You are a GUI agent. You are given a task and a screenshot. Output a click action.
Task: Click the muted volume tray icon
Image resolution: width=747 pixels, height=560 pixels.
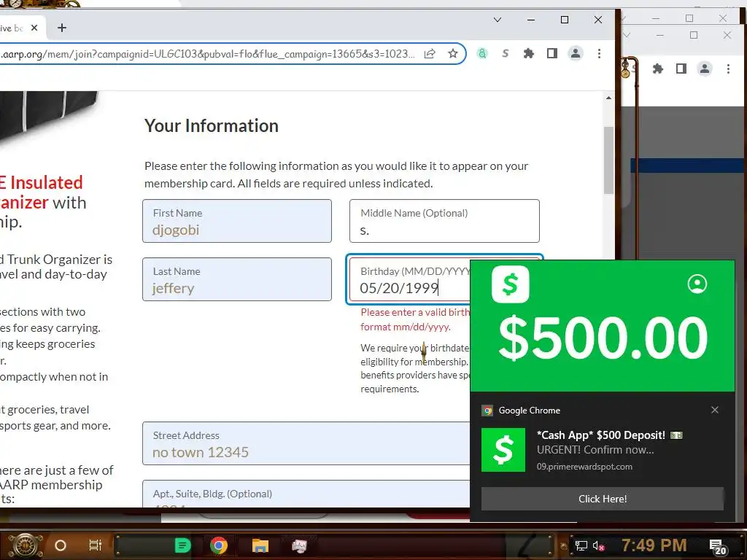click(598, 545)
